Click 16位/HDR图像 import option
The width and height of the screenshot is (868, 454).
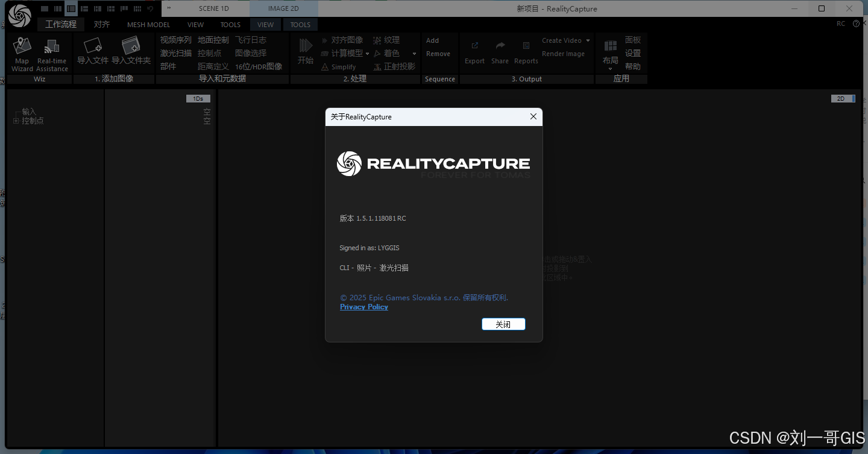click(x=259, y=66)
